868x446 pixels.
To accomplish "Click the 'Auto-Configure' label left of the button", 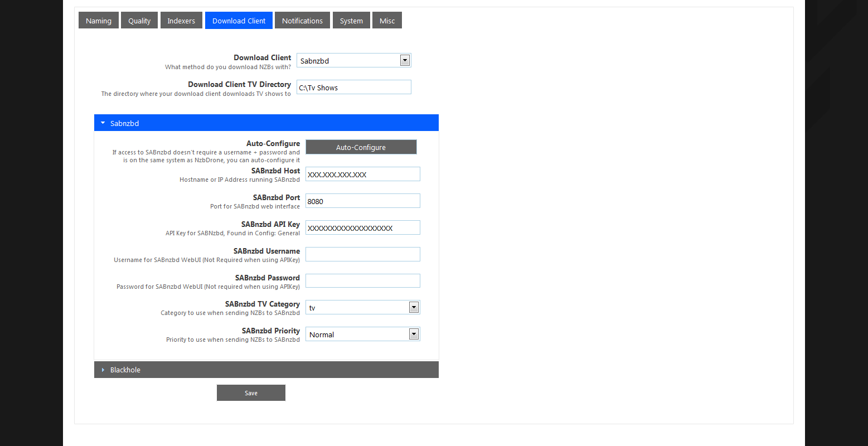I will pos(273,143).
